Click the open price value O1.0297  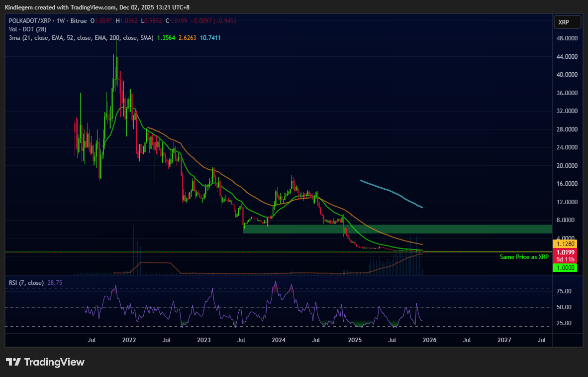pos(101,21)
